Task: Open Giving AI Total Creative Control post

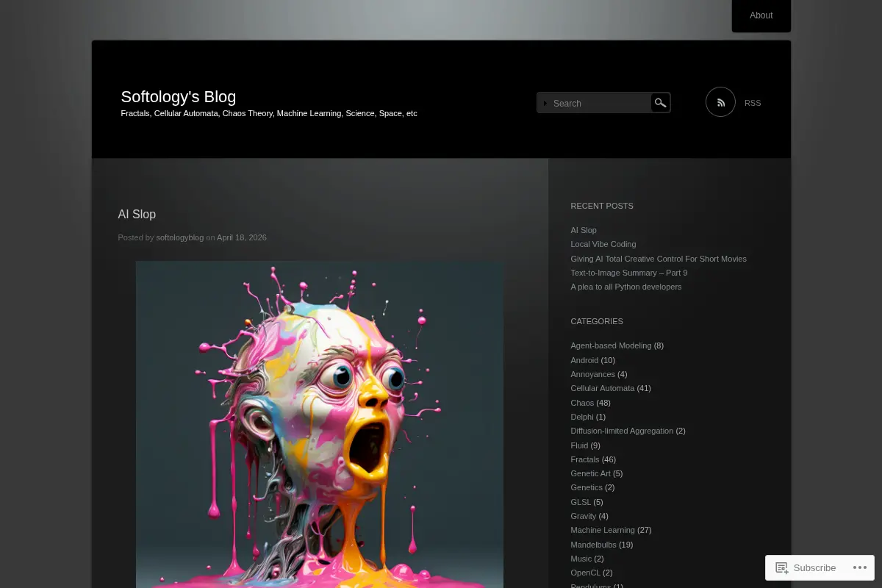Action: point(659,259)
